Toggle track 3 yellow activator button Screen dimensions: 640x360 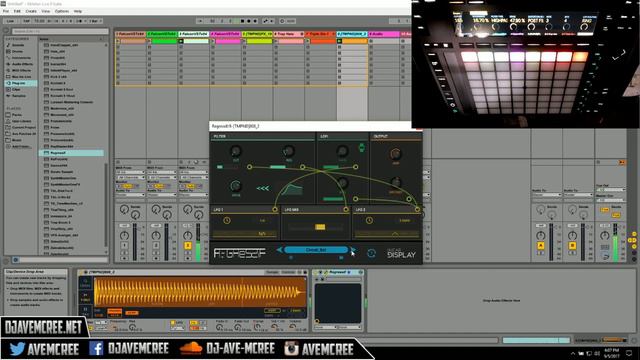click(x=188, y=245)
